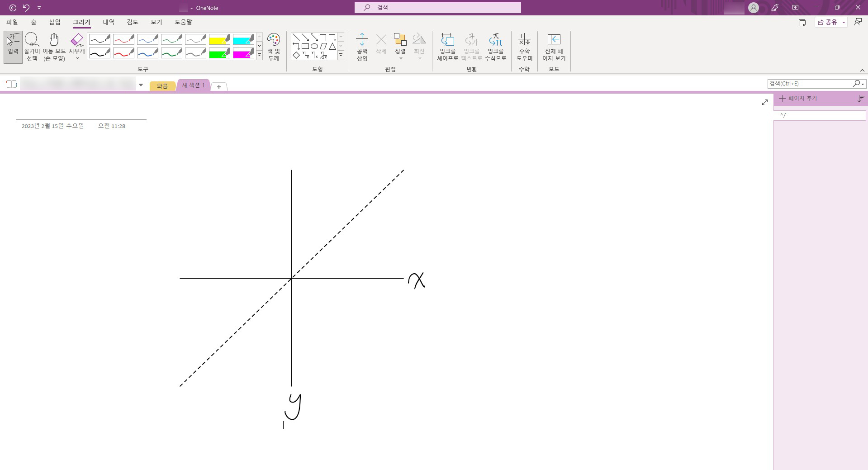Click 공백 삽입 insert space tool
Image resolution: width=868 pixels, height=470 pixels.
point(362,47)
